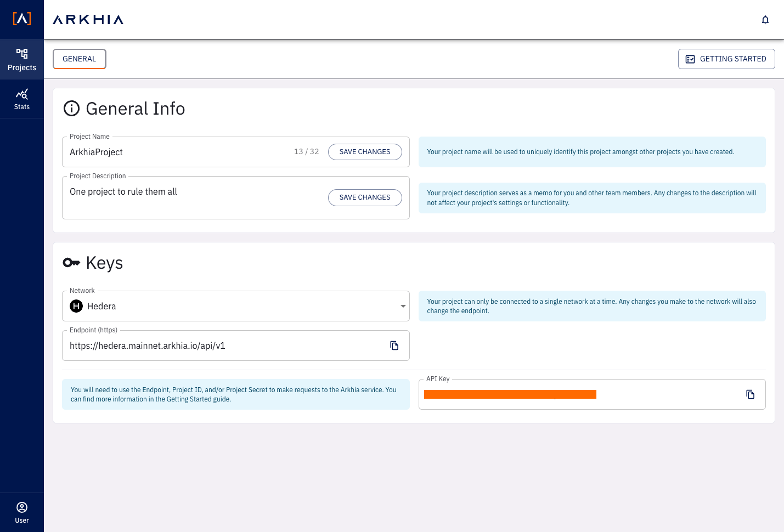Save changes for Project Name
This screenshot has width=784, height=532.
(365, 152)
